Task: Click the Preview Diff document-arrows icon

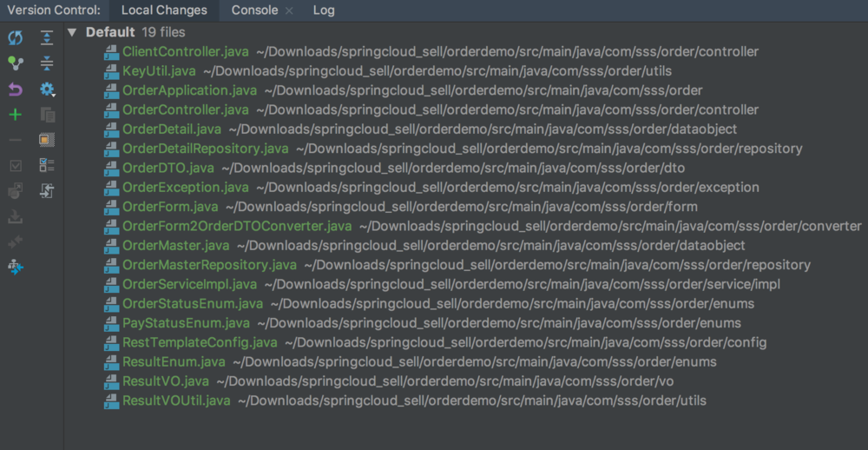Action: coord(47,191)
